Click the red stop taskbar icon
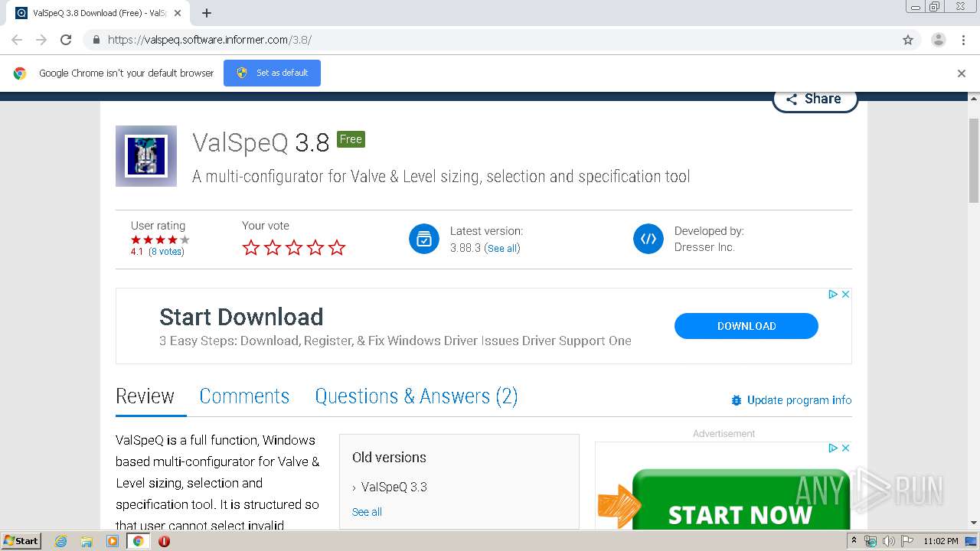The height and width of the screenshot is (551, 980). (164, 541)
